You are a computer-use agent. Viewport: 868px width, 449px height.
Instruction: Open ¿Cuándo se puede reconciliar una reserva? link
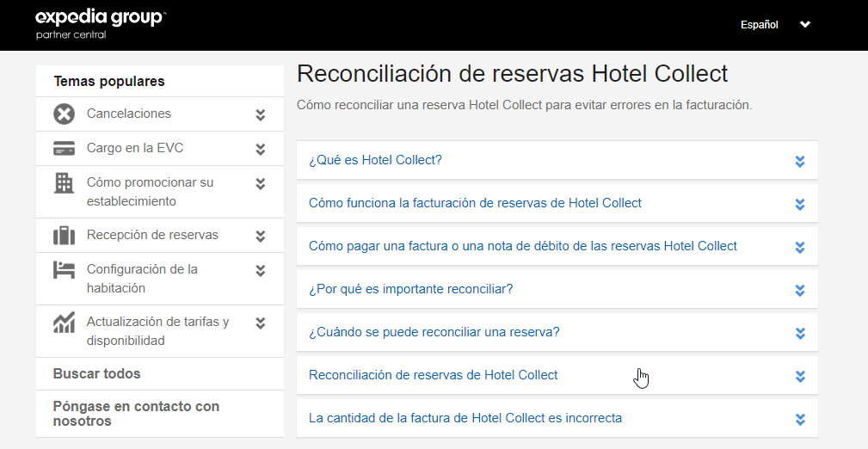(x=434, y=332)
